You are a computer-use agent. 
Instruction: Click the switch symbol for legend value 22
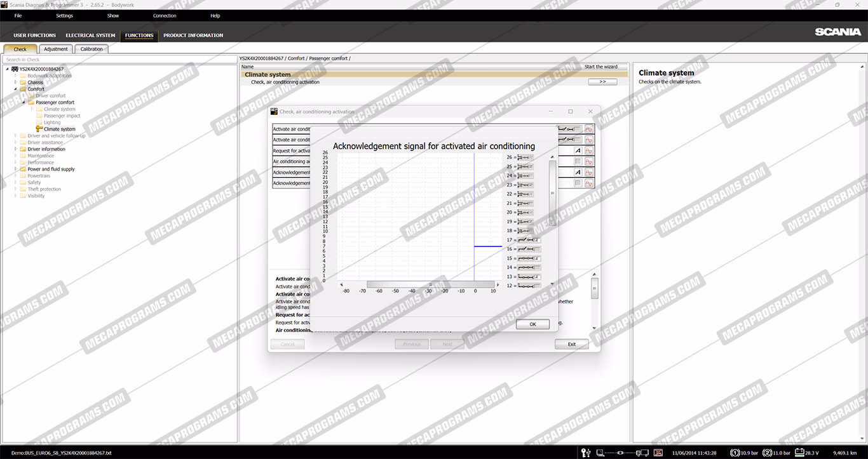[526, 194]
